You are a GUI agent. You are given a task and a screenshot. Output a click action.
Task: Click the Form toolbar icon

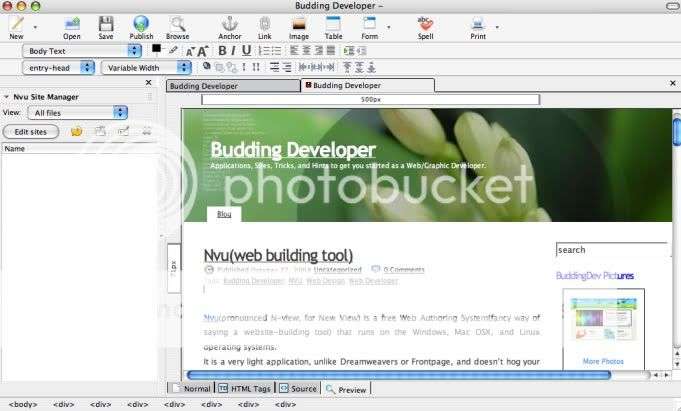(370, 24)
